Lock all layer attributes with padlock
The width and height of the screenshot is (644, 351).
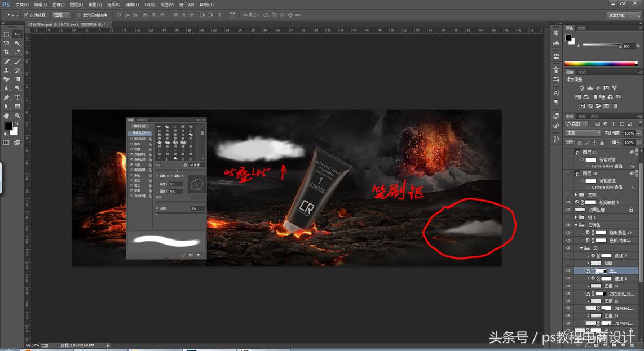tap(602, 143)
